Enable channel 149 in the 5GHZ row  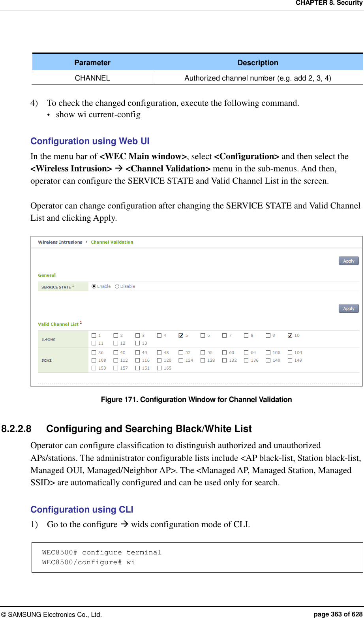289,360
